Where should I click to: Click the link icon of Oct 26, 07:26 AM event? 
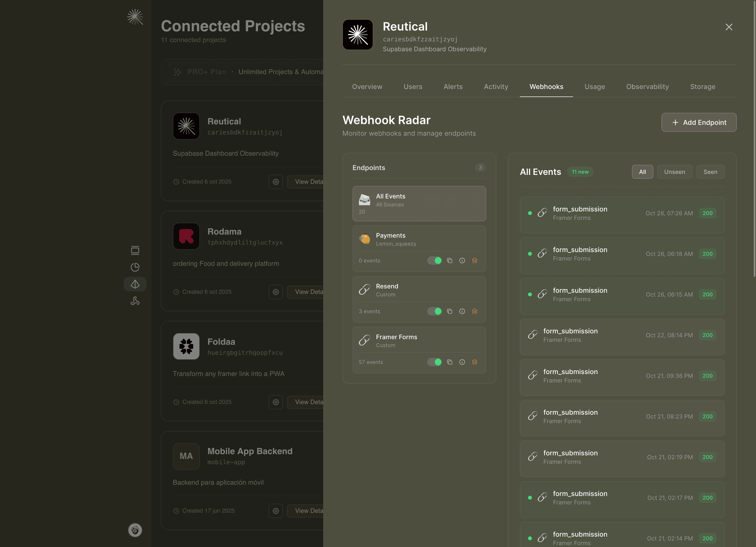click(x=542, y=213)
